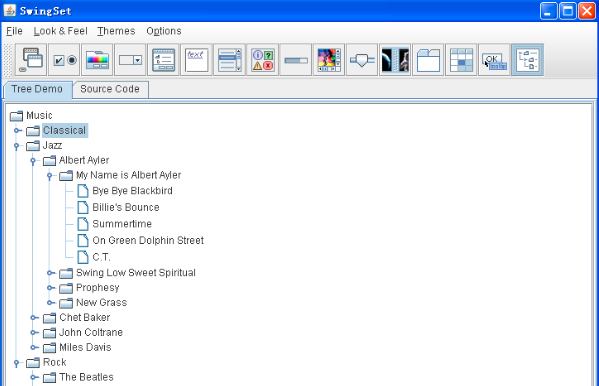599x386 pixels.
Task: Collapse the Jazz folder node
Action: tap(16, 146)
